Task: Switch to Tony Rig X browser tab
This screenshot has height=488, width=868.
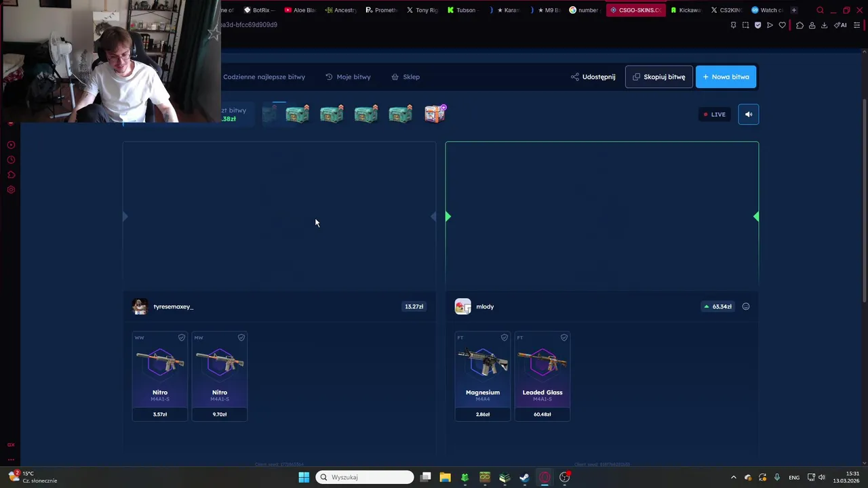Action: (x=421, y=10)
